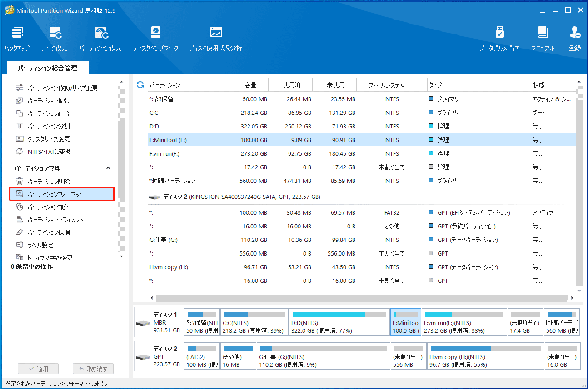Select G:仕事 (G:) block in disk map
Viewport: 588px width, 389px height.
coord(323,356)
